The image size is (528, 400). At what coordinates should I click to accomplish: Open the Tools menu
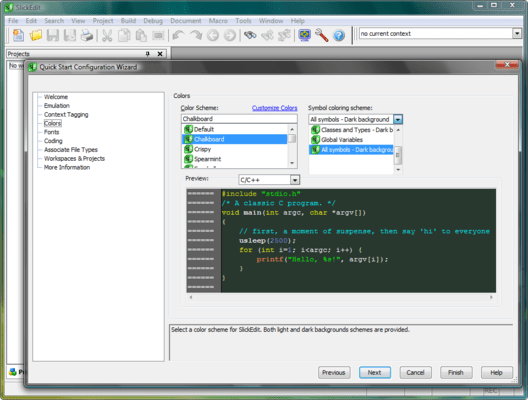click(243, 21)
